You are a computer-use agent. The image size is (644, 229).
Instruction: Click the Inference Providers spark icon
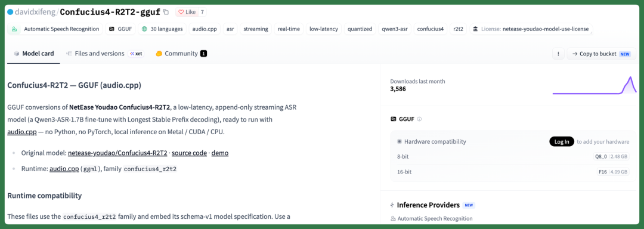click(x=392, y=205)
